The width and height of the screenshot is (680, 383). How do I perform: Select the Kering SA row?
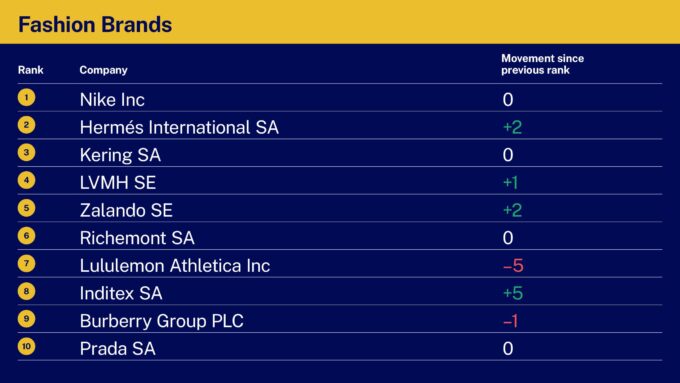point(340,153)
